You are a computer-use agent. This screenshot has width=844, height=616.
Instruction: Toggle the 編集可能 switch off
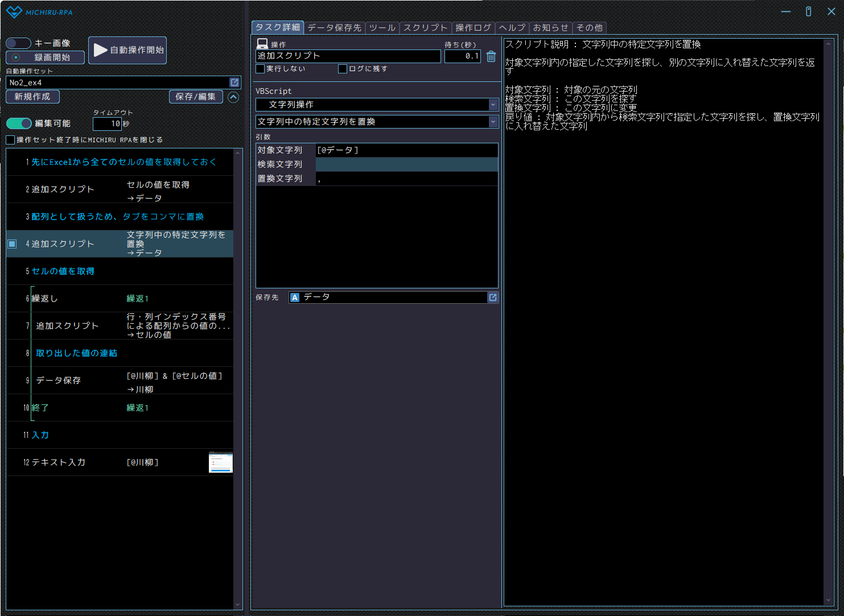point(19,123)
